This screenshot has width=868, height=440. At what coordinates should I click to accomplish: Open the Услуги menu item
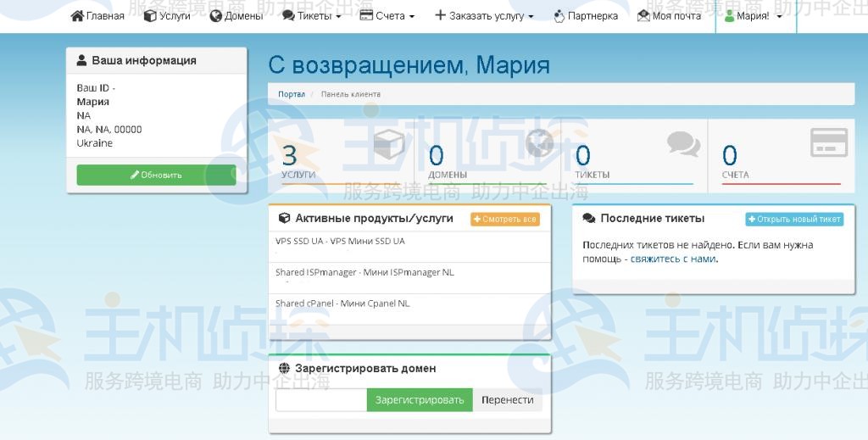coord(167,16)
